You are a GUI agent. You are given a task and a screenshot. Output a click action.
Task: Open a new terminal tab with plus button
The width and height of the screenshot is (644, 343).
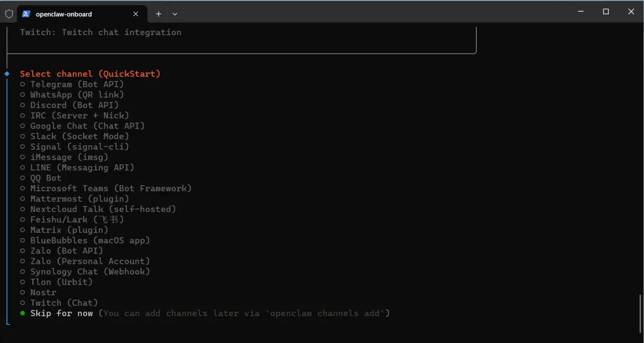pyautogui.click(x=159, y=14)
